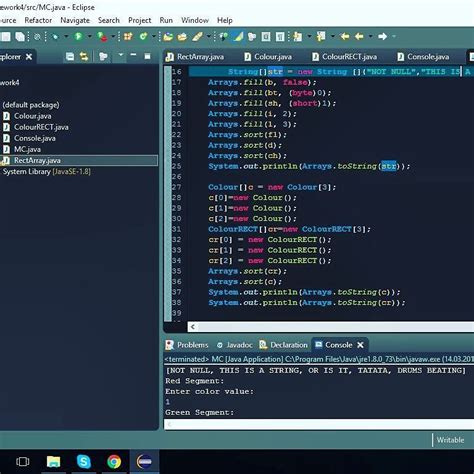474x474 pixels.
Task: Click the Save All toolbar icon
Action: 20,36
